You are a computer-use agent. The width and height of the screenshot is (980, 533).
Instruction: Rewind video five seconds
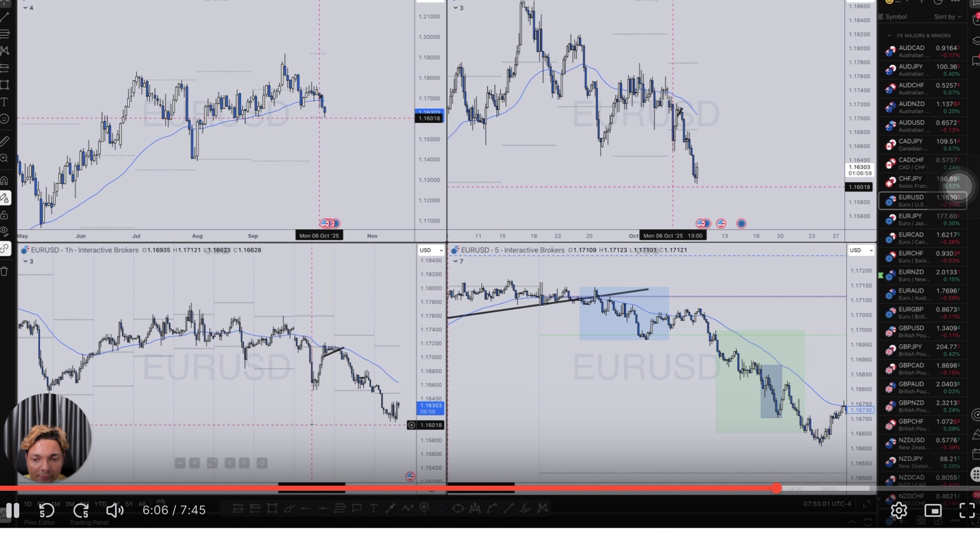pyautogui.click(x=46, y=510)
